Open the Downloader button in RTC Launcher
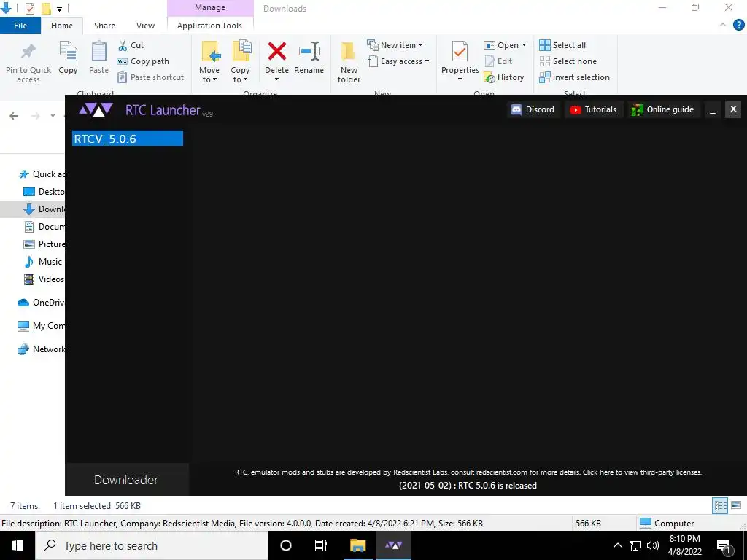Screen dimensions: 747x560 click(x=127, y=480)
